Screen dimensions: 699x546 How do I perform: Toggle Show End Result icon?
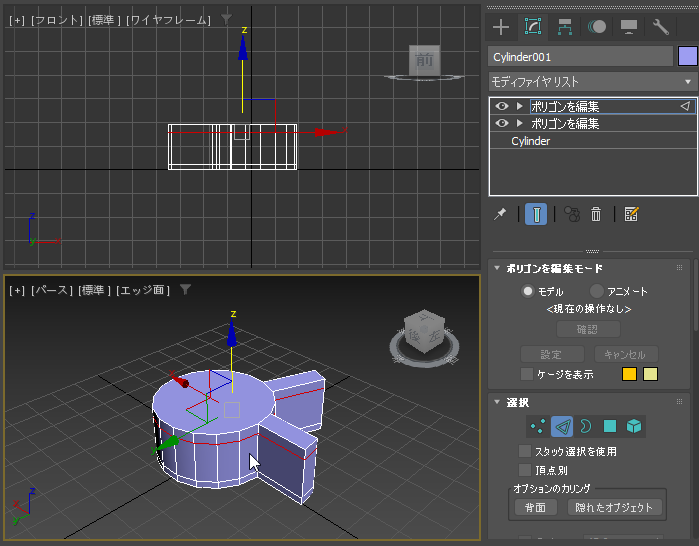click(536, 214)
